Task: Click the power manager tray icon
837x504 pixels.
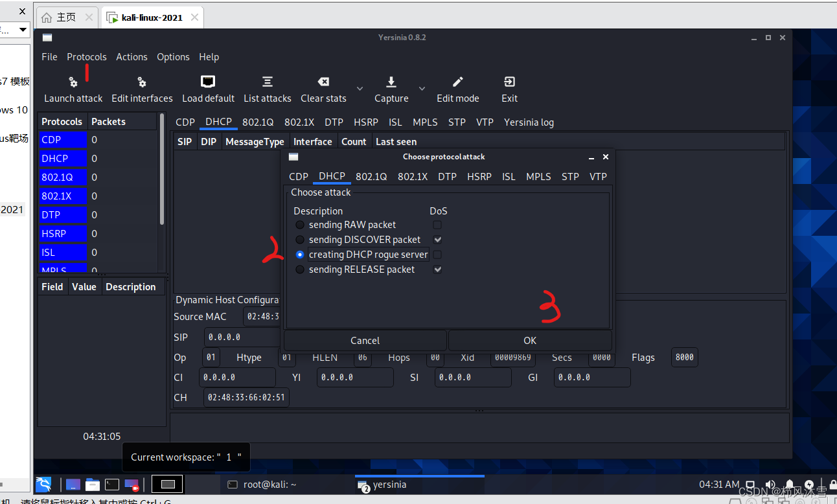Action: [809, 485]
